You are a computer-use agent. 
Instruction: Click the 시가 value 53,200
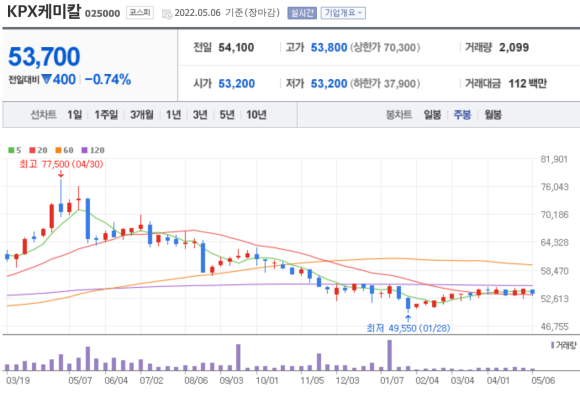pyautogui.click(x=236, y=84)
